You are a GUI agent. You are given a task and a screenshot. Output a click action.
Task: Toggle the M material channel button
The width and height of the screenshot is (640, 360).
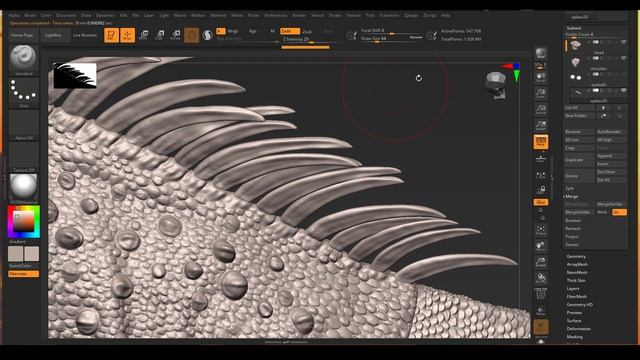(272, 31)
